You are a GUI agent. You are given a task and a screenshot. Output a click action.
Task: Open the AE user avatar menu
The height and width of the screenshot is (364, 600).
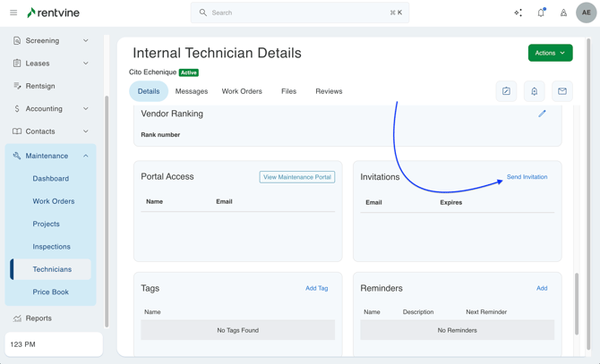586,13
